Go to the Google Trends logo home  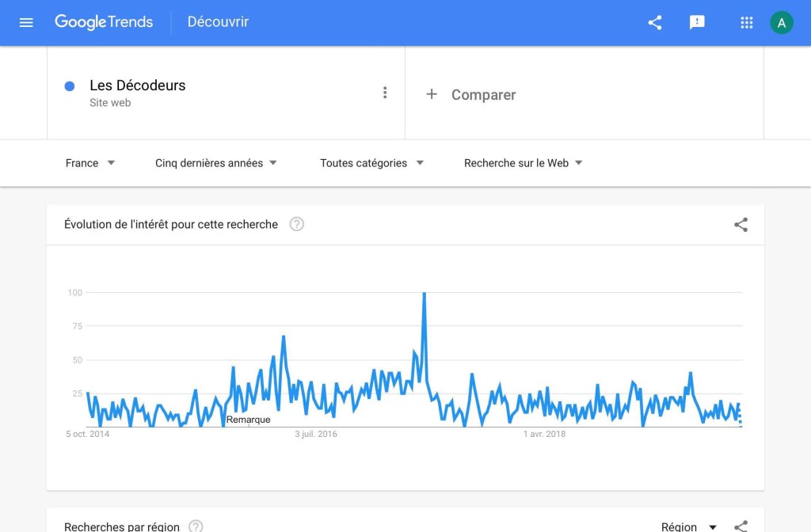(x=104, y=22)
